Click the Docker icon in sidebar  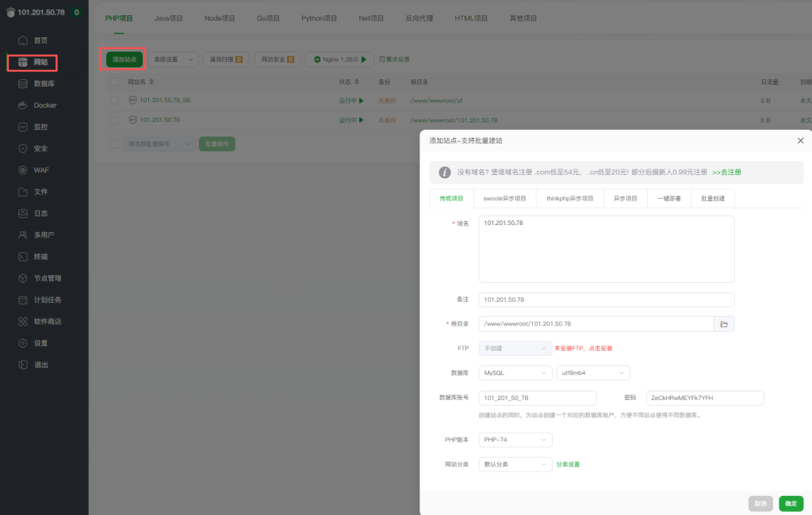point(23,105)
